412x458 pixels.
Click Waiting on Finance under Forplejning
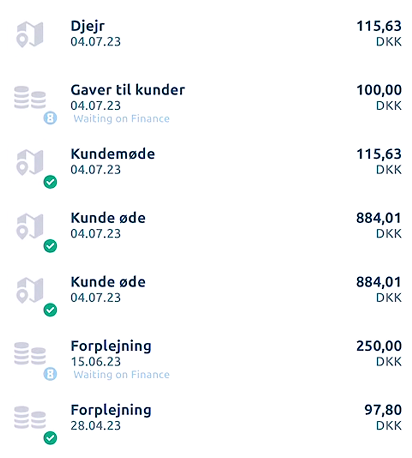tap(122, 375)
